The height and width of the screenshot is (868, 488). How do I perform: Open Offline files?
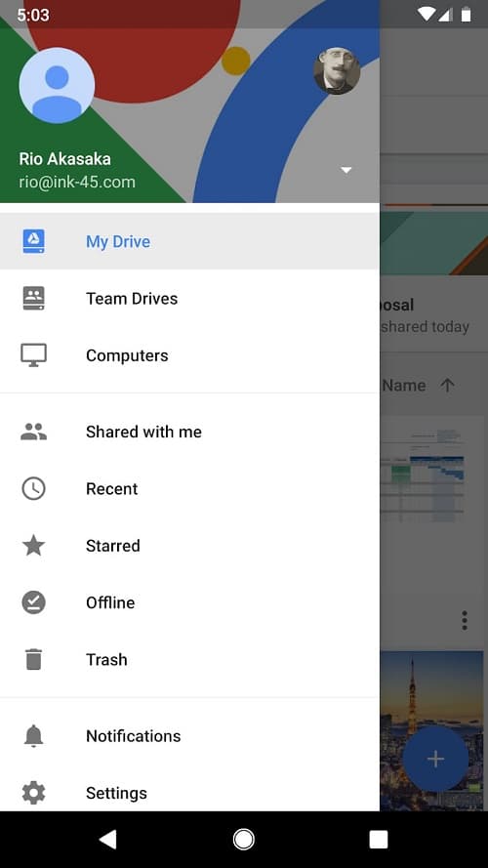point(189,602)
